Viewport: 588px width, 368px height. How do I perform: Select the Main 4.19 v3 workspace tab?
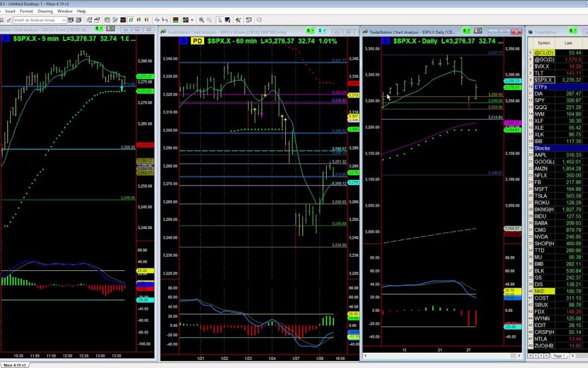(x=15, y=365)
